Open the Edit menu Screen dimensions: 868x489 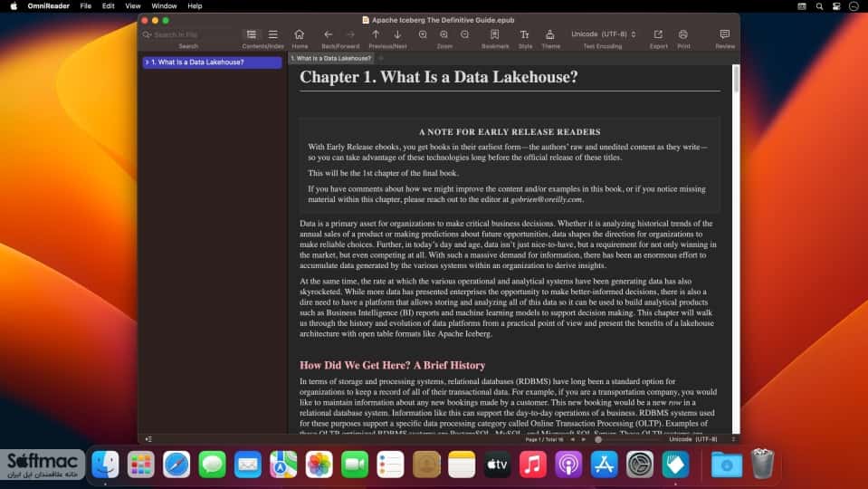pyautogui.click(x=108, y=6)
